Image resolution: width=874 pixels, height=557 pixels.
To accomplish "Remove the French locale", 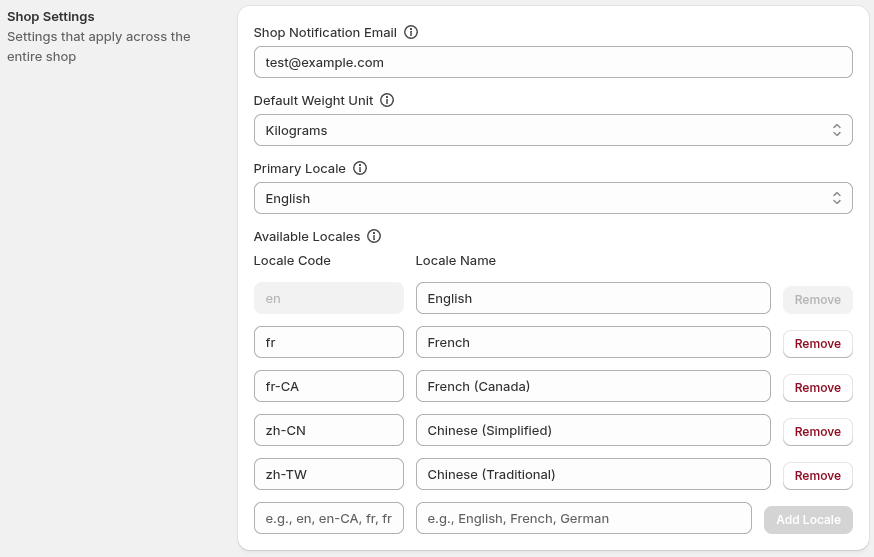I will point(818,344).
